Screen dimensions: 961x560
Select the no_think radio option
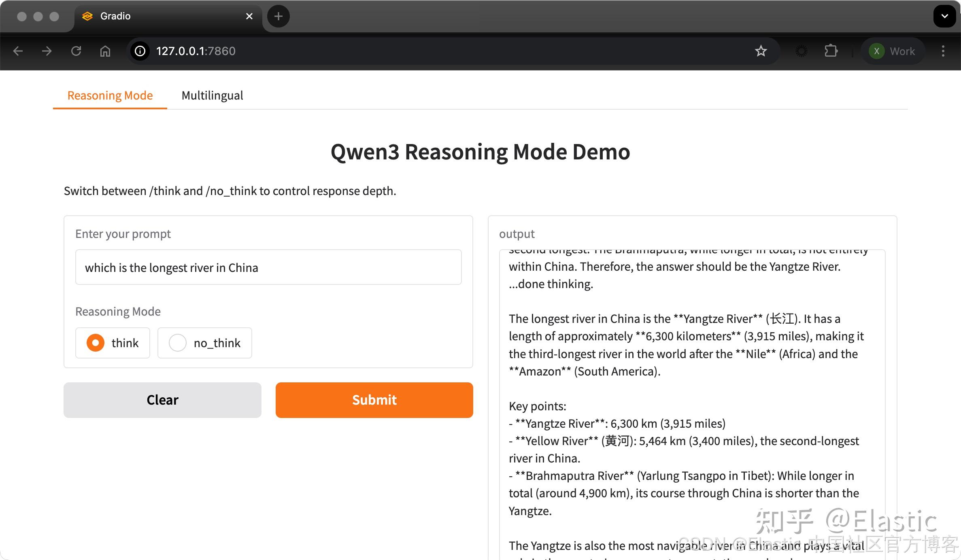(x=178, y=343)
